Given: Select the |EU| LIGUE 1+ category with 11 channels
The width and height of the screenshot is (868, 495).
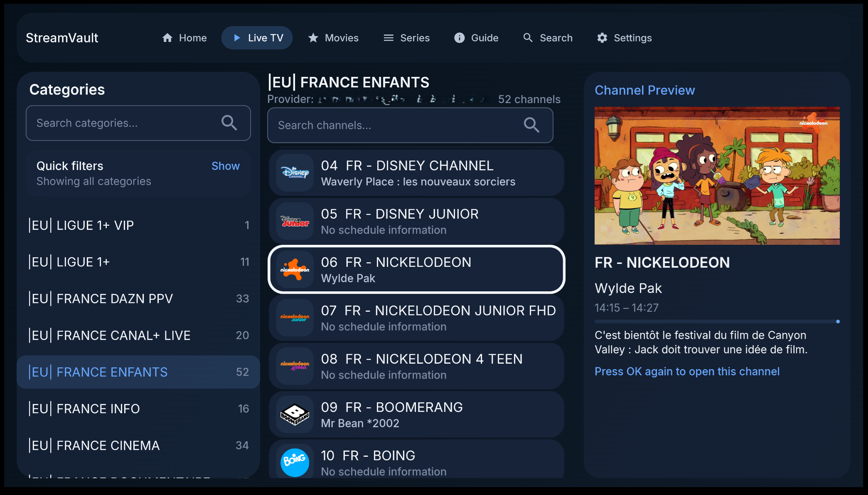Looking at the screenshot, I should coord(138,262).
